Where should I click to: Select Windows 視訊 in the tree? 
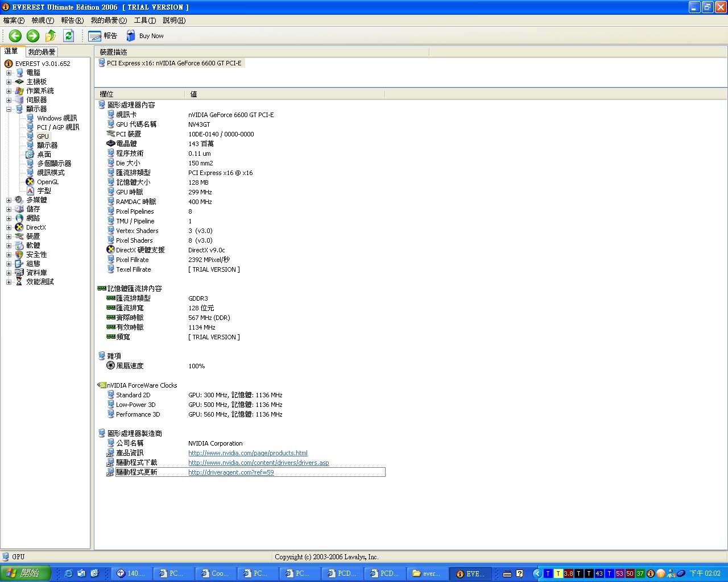pos(56,118)
